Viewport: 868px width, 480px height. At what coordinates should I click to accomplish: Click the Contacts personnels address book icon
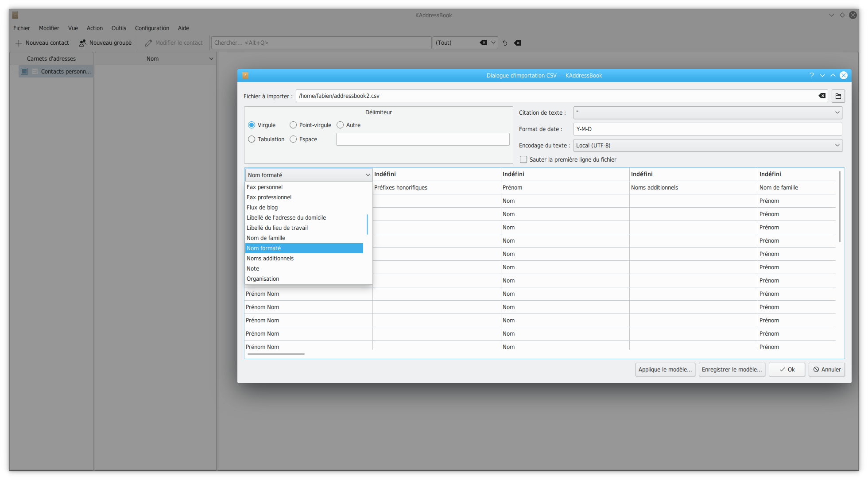(35, 71)
